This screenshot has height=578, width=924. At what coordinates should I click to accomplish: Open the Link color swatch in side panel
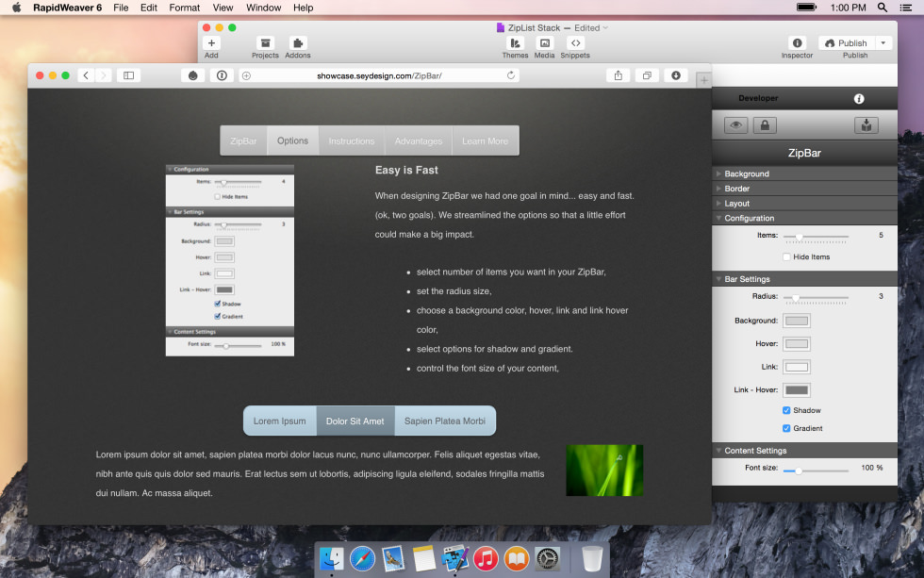(x=797, y=367)
